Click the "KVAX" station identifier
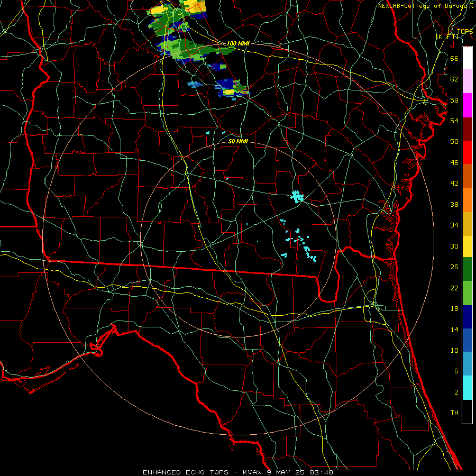476x476 pixels. (x=253, y=472)
